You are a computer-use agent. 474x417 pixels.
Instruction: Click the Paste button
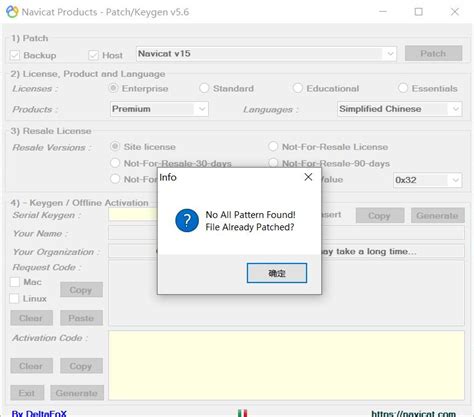(x=81, y=318)
